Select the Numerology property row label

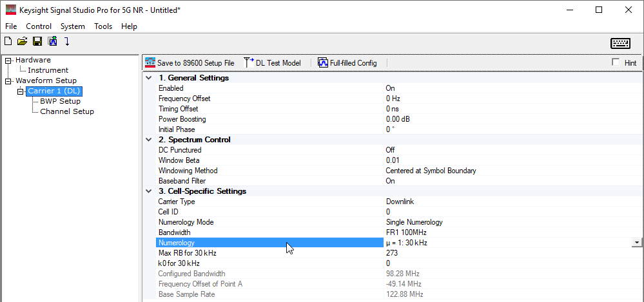[x=270, y=243]
